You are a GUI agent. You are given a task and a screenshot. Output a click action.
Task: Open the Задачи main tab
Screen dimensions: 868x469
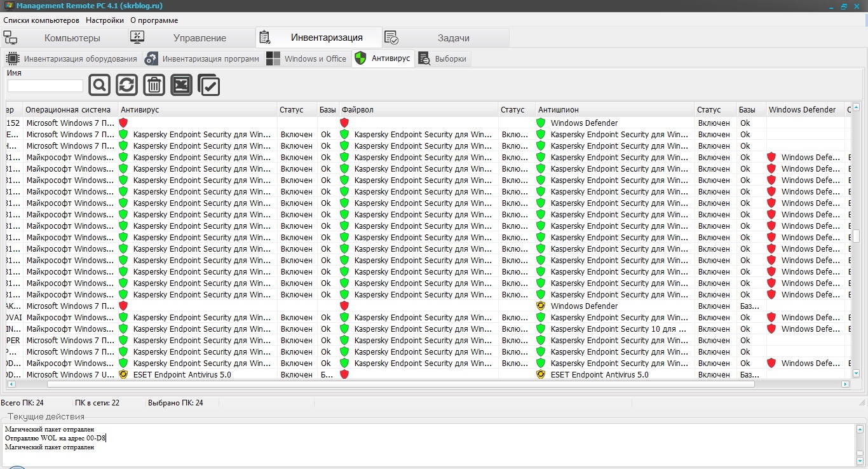click(446, 37)
